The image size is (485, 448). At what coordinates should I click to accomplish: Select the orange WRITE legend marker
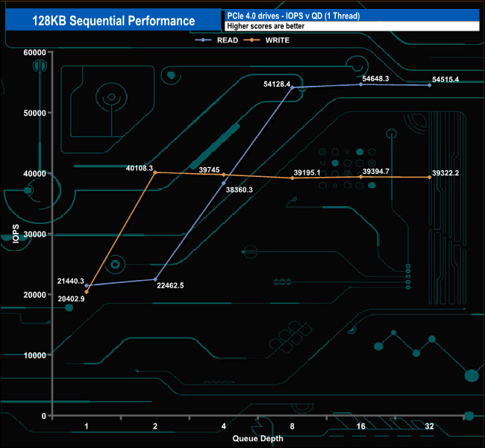coord(251,40)
